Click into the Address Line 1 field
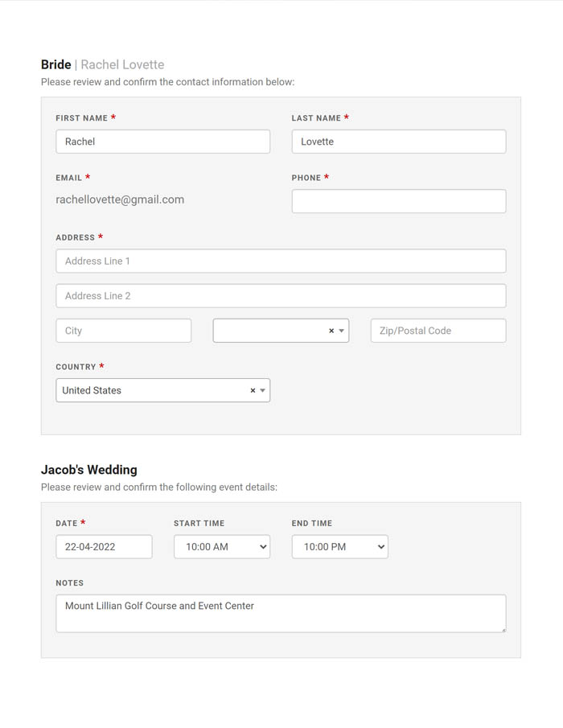The width and height of the screenshot is (563, 728). [281, 261]
